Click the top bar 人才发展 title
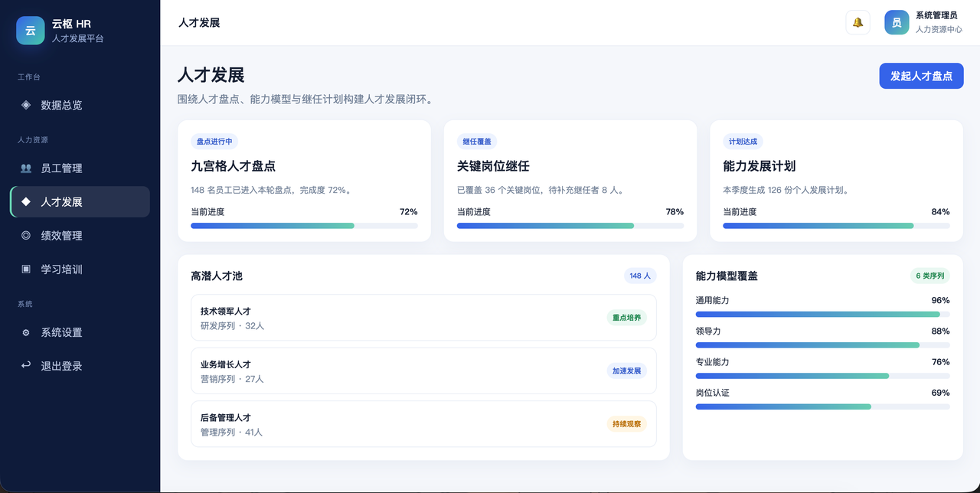The width and height of the screenshot is (980, 493). click(x=199, y=23)
